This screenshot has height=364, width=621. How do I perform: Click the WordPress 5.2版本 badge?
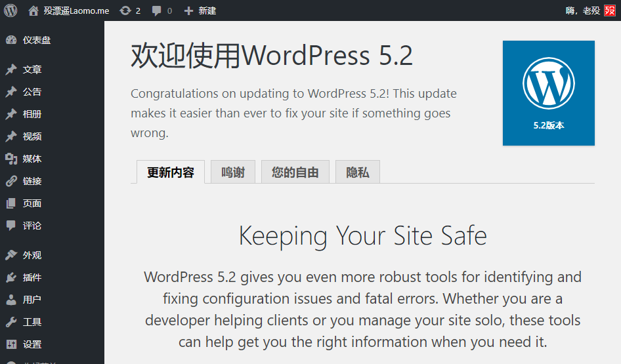(549, 93)
